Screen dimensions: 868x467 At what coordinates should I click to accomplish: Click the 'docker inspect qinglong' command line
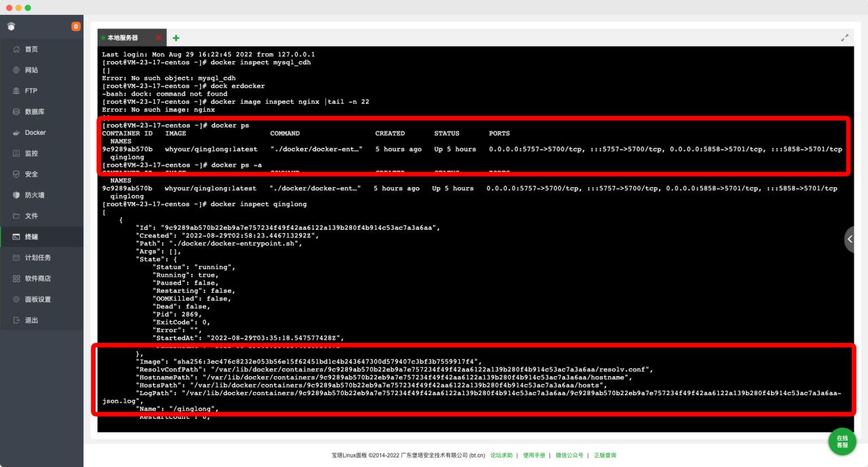(204, 204)
